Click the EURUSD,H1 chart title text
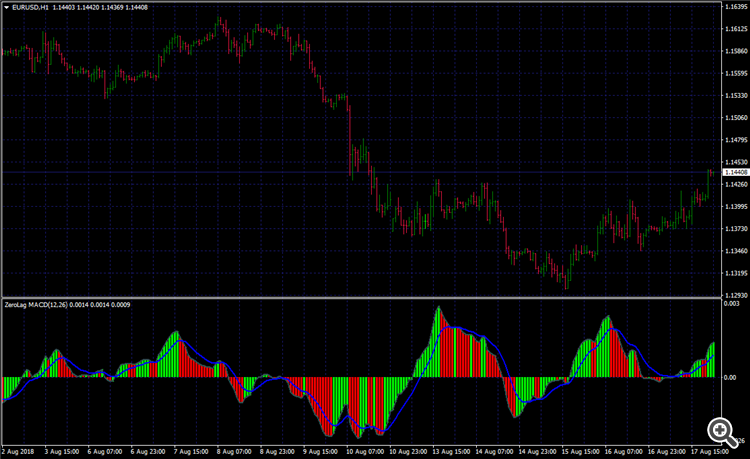The height and width of the screenshot is (459, 750). click(x=30, y=8)
